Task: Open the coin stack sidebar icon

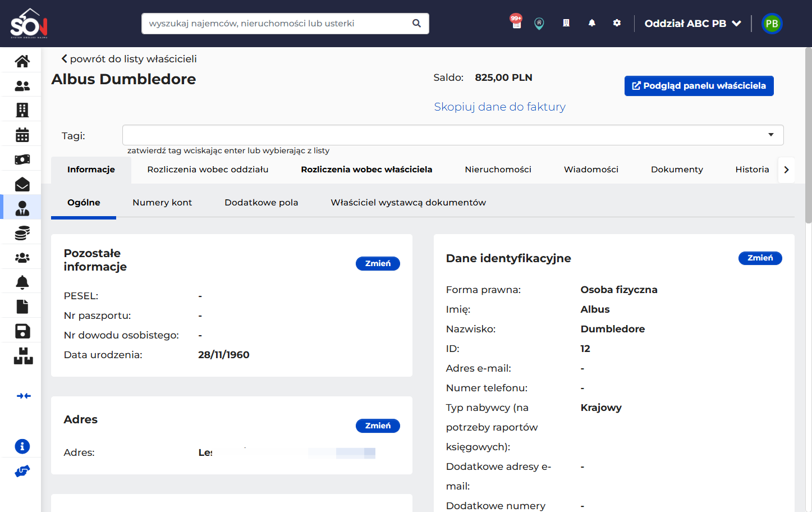Action: pyautogui.click(x=22, y=233)
